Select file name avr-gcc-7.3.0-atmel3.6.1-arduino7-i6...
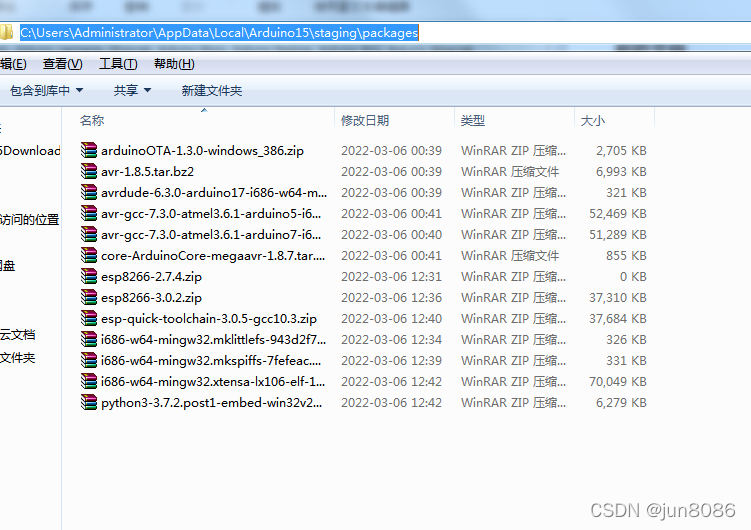 pyautogui.click(x=211, y=235)
